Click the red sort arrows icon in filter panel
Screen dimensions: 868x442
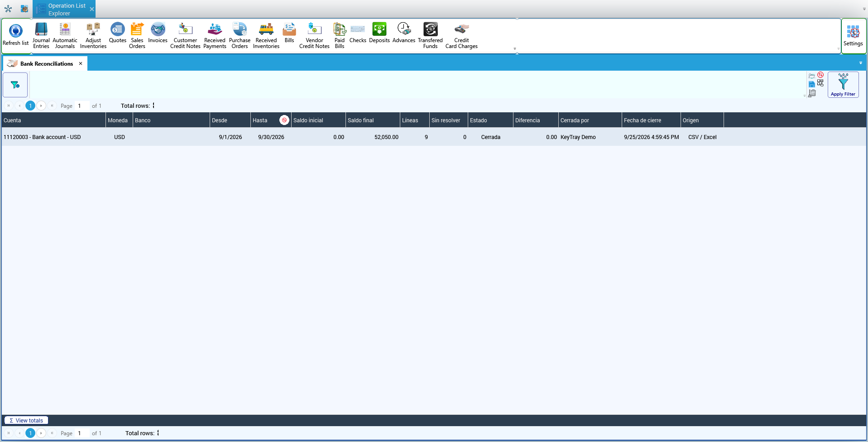coord(820,75)
